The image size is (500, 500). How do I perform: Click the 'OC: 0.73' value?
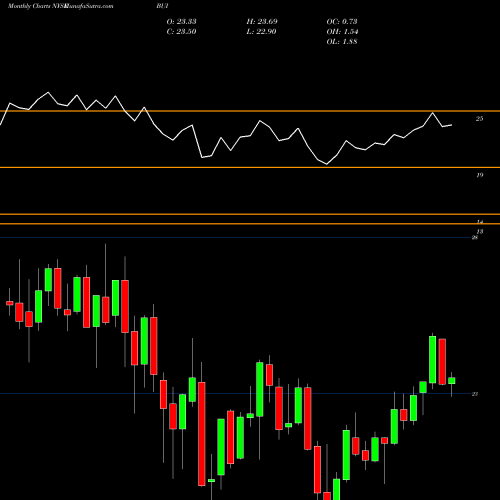click(342, 22)
